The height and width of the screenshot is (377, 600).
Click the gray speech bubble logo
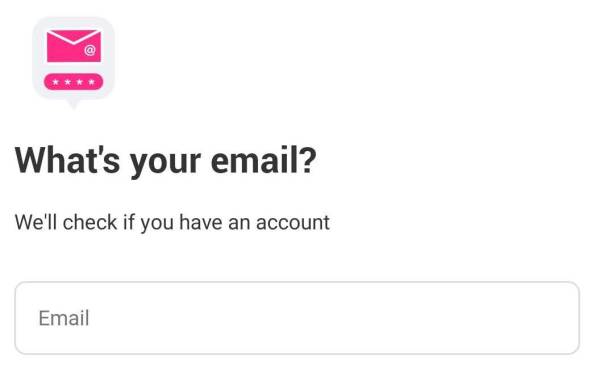(x=73, y=62)
